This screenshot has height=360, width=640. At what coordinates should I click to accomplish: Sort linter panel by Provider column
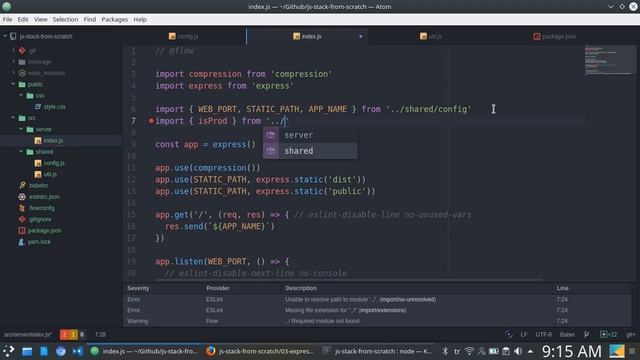click(218, 288)
